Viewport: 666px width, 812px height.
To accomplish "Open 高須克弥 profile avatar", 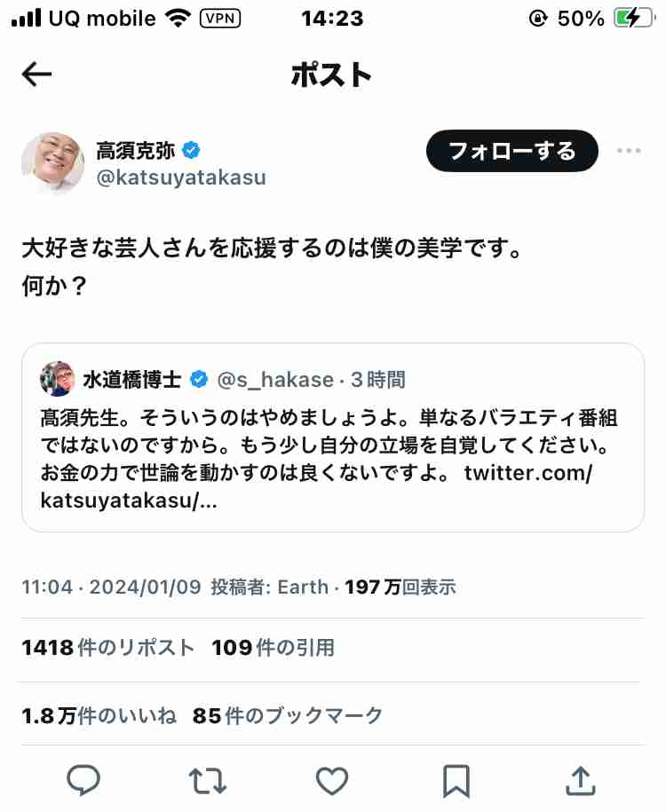I will point(53,162).
